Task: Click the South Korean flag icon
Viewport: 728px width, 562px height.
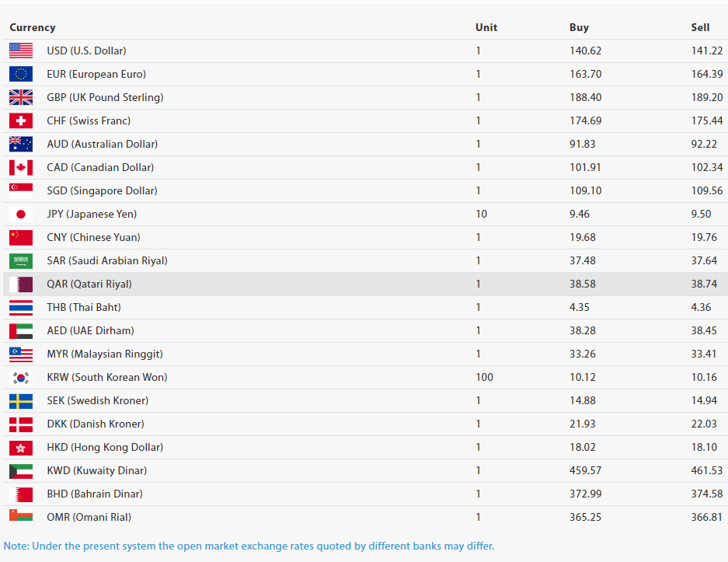Action: (x=21, y=377)
